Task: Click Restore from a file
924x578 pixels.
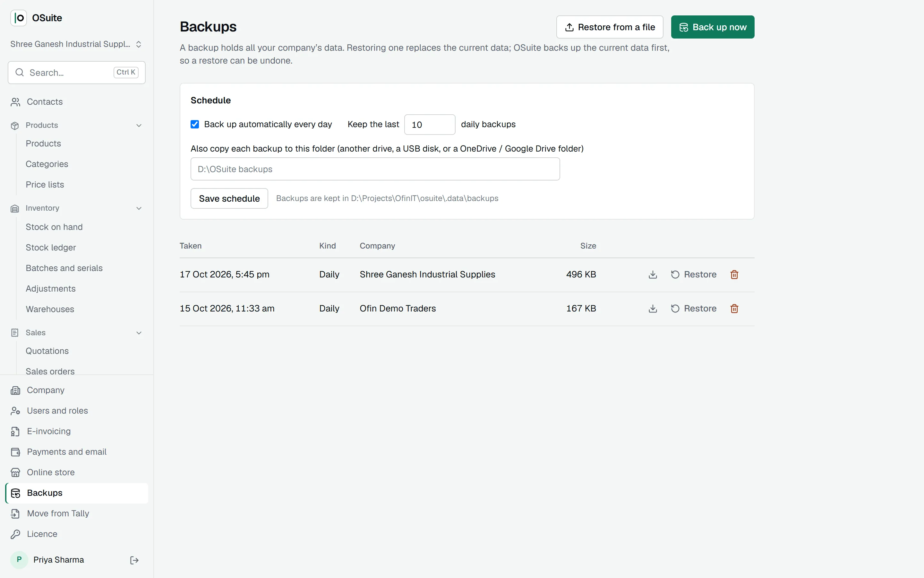Action: point(609,27)
